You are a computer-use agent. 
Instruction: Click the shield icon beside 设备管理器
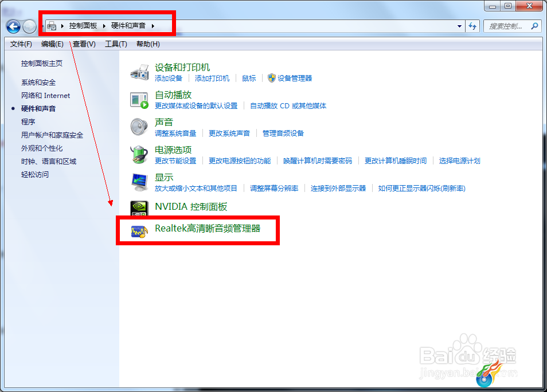(x=271, y=78)
